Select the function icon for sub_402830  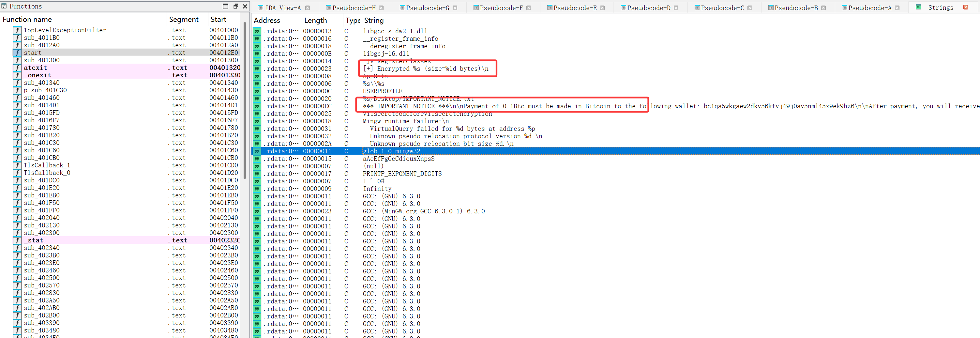17,293
